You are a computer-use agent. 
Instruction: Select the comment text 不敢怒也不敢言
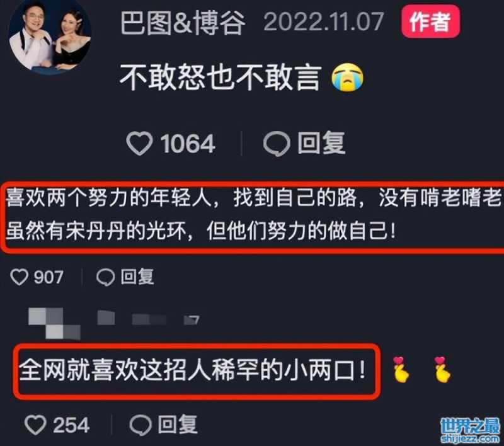coord(221,77)
